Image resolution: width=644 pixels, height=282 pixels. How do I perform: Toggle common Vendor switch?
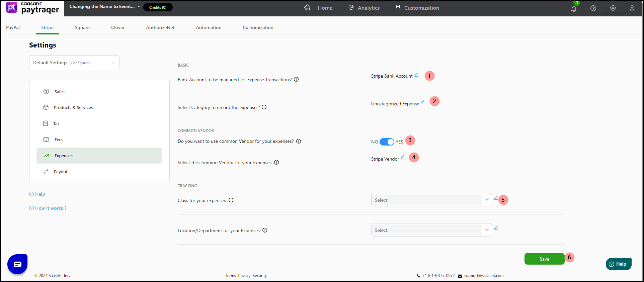[387, 142]
